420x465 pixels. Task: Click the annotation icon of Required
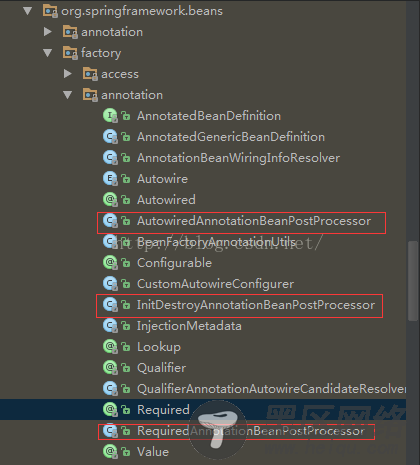point(110,409)
